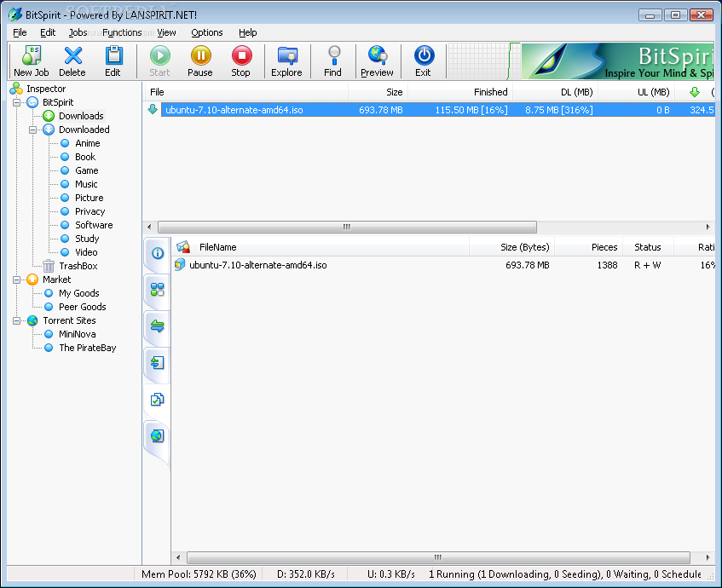Screen dimensions: 722x588
Task: Open the TrashBox folder
Action: tap(78, 266)
